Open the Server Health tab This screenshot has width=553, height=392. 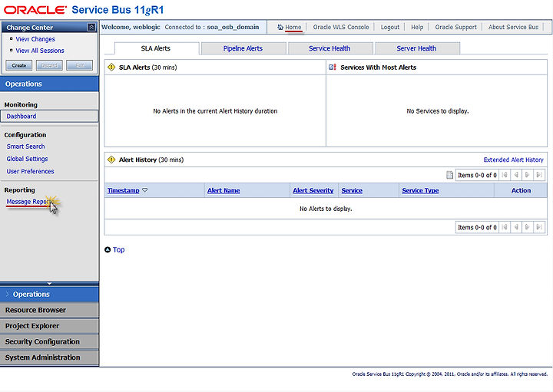[x=416, y=48]
